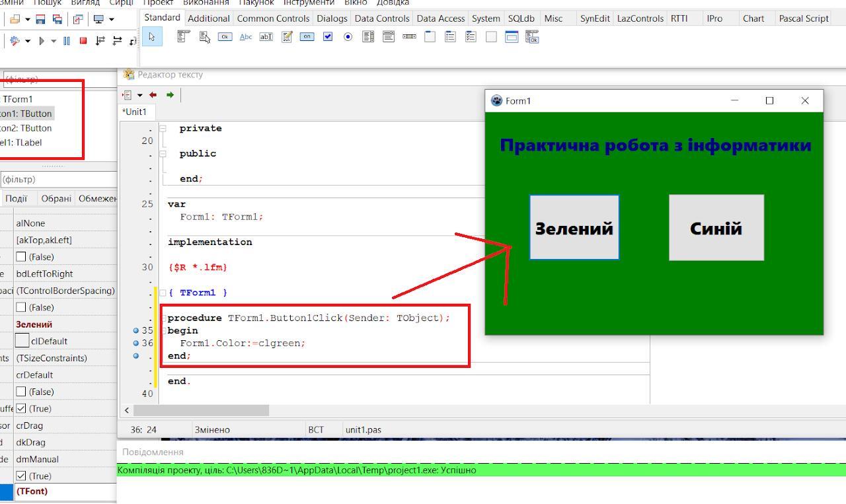Stop the running program
Image resolution: width=846 pixels, height=504 pixels.
coord(83,41)
